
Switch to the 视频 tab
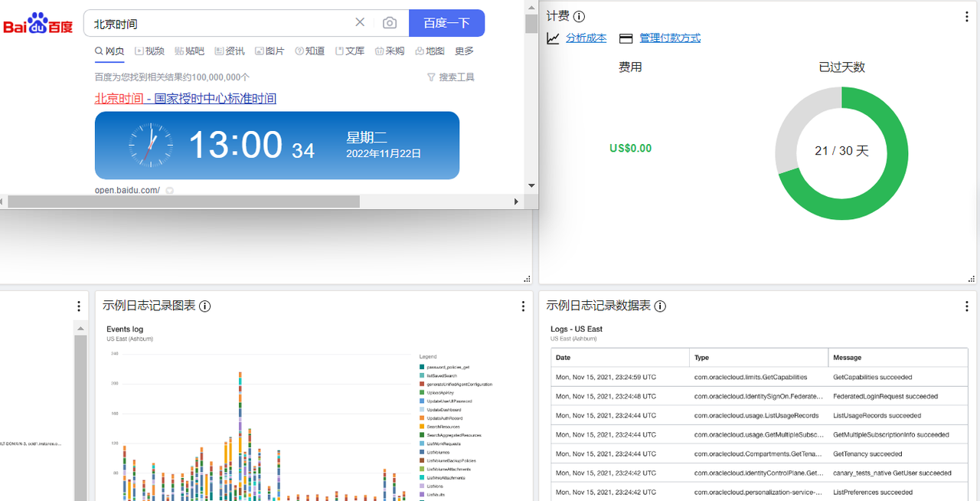149,51
